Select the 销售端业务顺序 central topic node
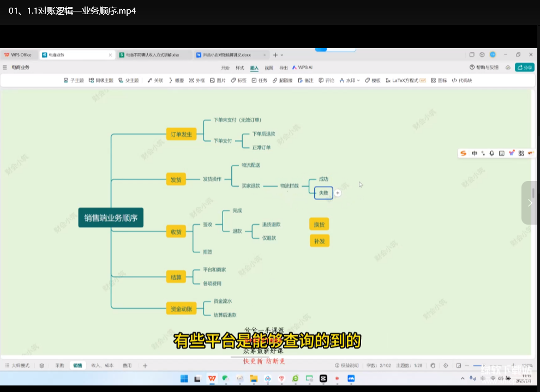This screenshot has width=540, height=392. [x=111, y=218]
